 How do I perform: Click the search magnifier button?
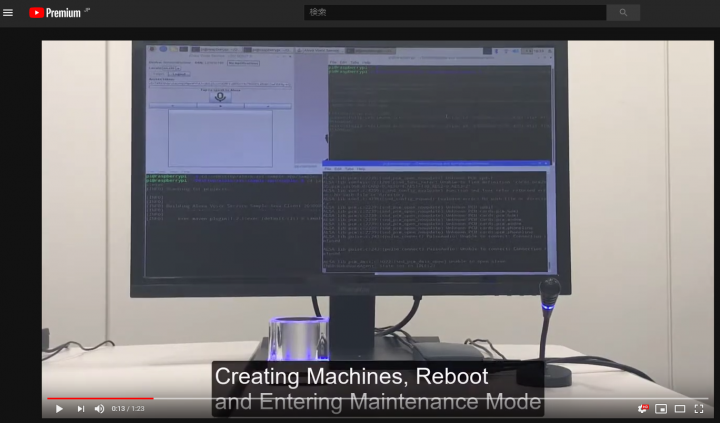pos(623,13)
